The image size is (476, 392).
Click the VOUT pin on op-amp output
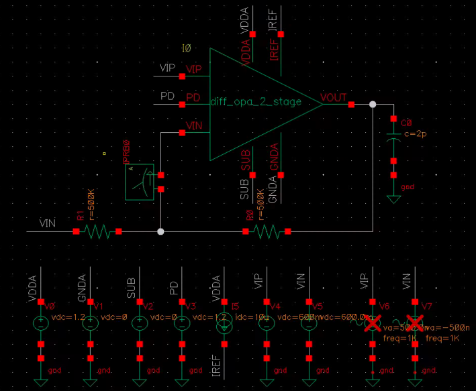tap(351, 105)
